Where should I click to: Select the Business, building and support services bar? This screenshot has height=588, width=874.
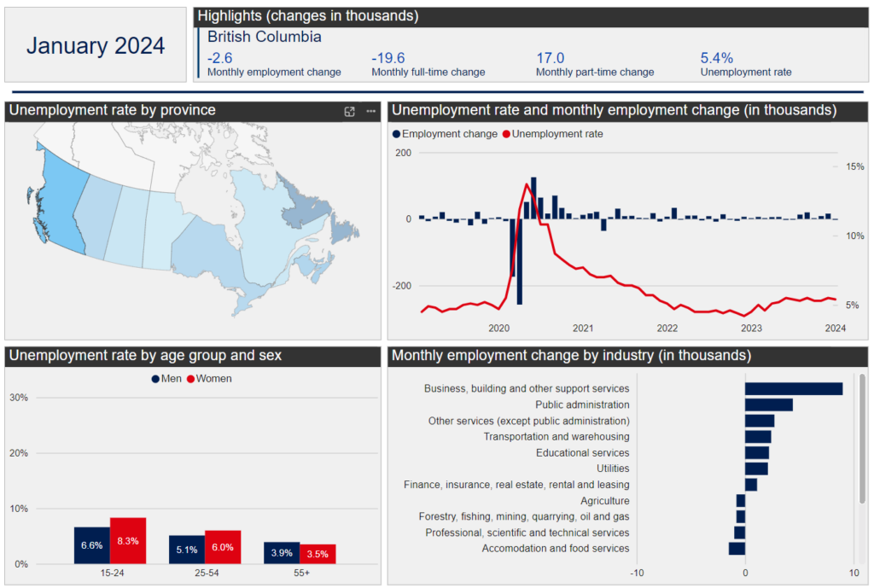[x=793, y=389]
